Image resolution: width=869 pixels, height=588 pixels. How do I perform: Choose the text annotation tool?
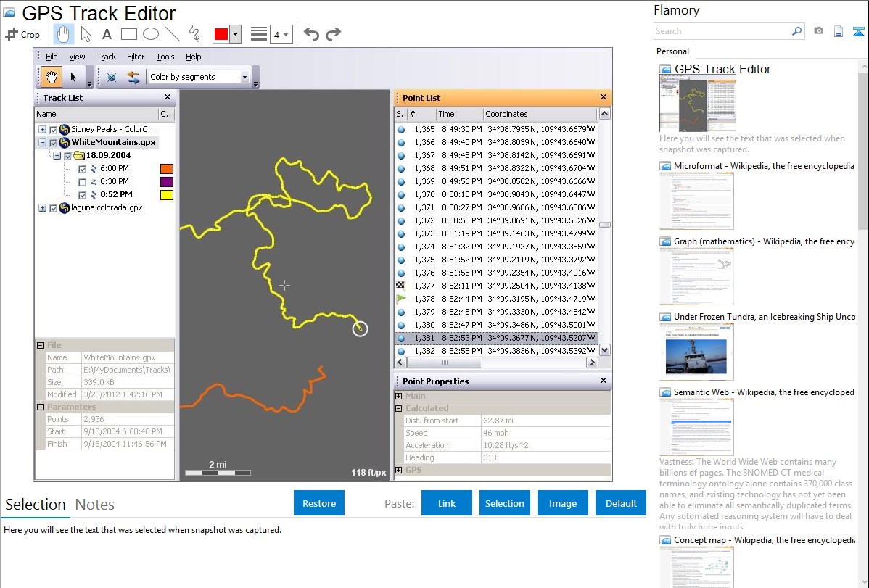107,34
